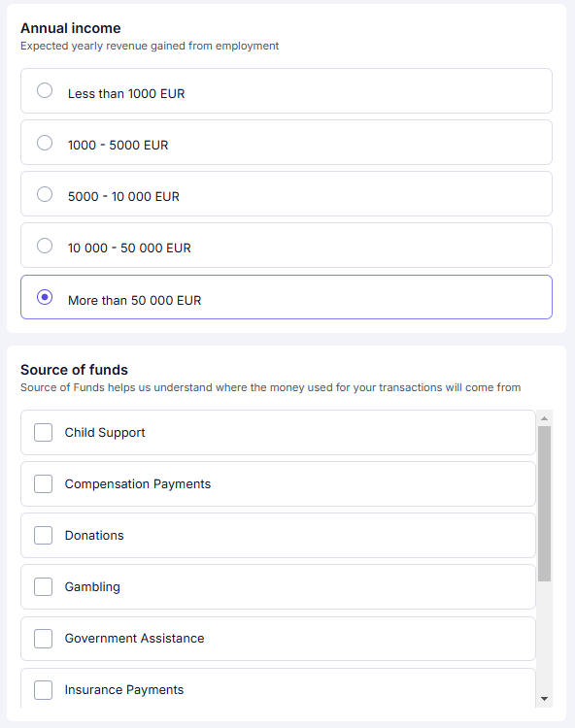Click the scrollbar down arrow

point(544,699)
